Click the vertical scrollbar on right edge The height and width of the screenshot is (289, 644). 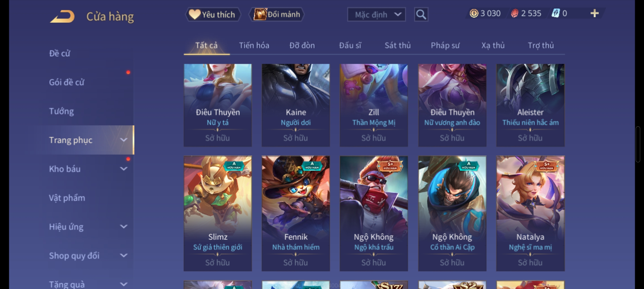(x=638, y=144)
